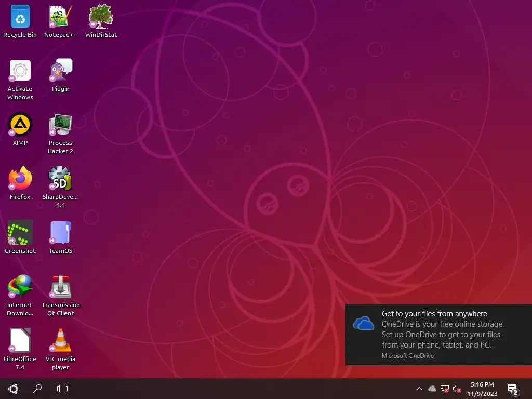Click "Get to your files from anywhere" heading
532x399 pixels.
(434, 314)
